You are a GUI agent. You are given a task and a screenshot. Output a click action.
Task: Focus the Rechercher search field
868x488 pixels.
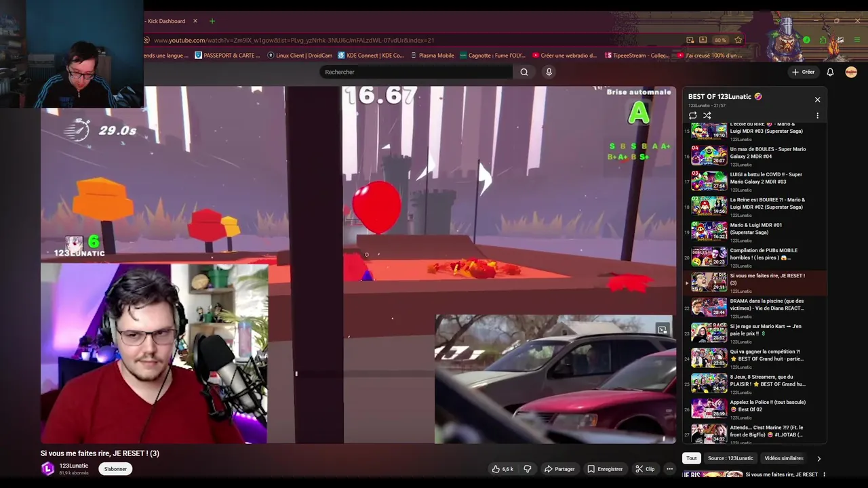tap(416, 72)
